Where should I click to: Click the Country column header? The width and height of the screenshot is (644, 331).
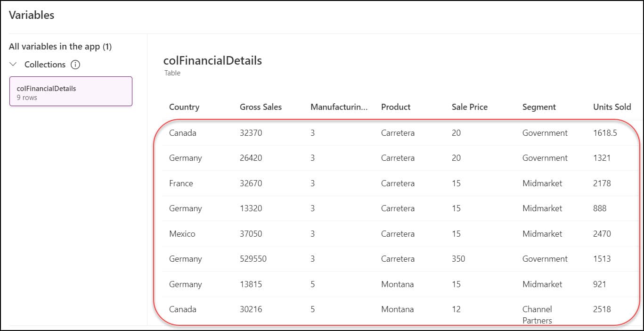pos(184,107)
